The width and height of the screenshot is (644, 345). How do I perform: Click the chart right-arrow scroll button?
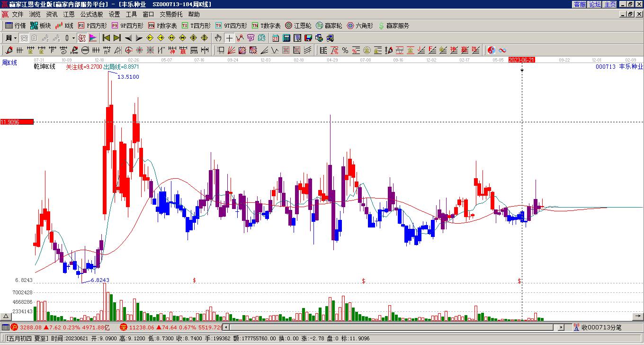(637, 317)
